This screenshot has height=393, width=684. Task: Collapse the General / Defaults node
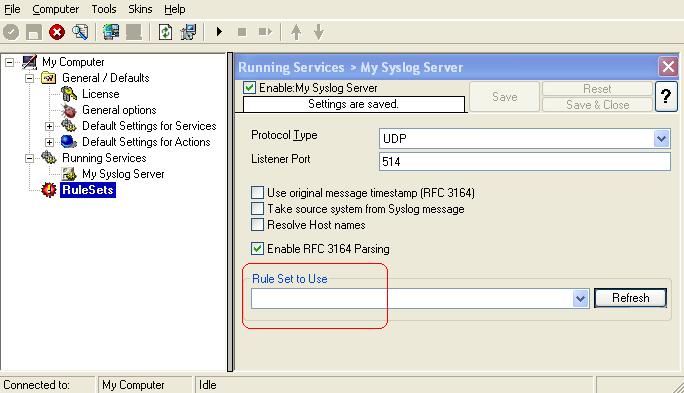(29, 79)
